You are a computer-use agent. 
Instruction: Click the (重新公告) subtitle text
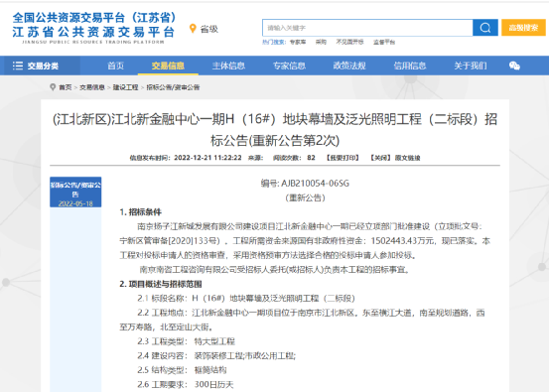(x=305, y=198)
